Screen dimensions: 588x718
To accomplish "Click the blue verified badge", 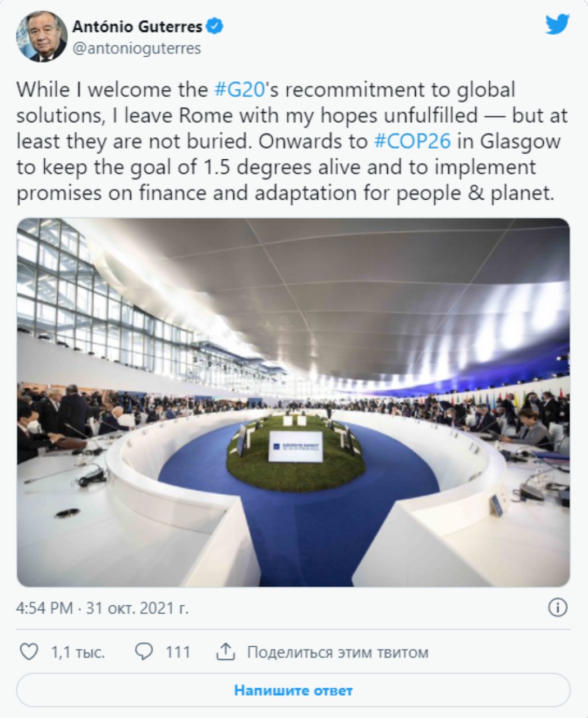I will tap(215, 26).
